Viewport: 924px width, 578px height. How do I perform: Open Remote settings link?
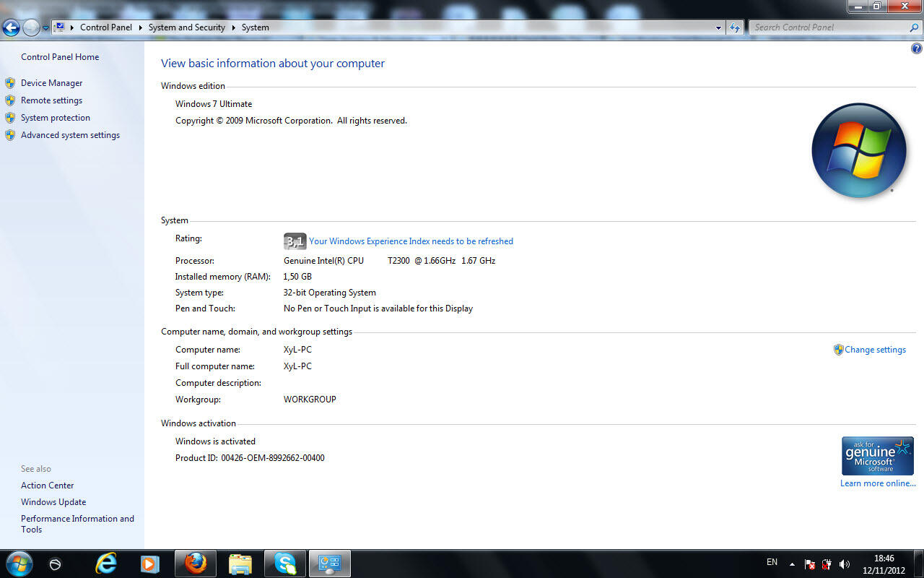point(51,100)
